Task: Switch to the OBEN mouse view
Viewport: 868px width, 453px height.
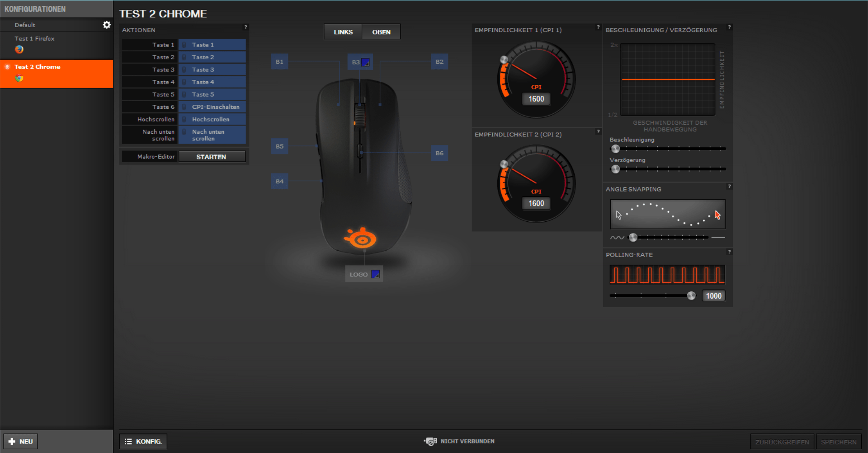Action: click(x=381, y=32)
